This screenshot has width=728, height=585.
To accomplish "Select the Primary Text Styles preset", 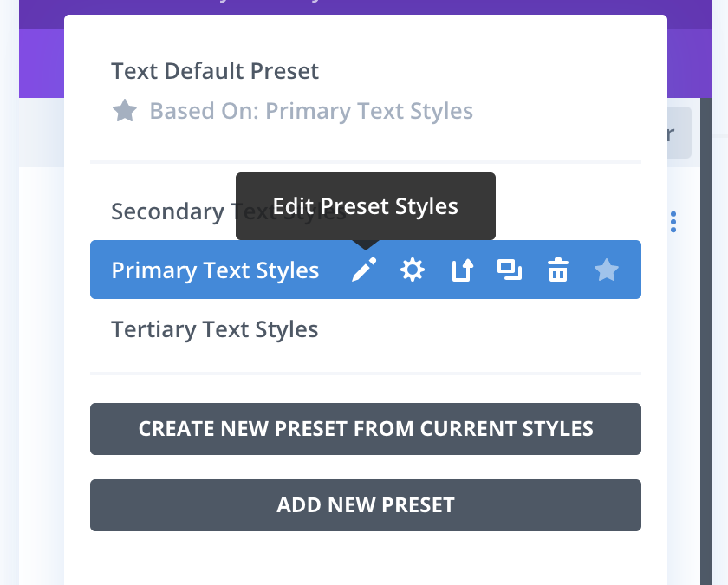I will click(215, 270).
